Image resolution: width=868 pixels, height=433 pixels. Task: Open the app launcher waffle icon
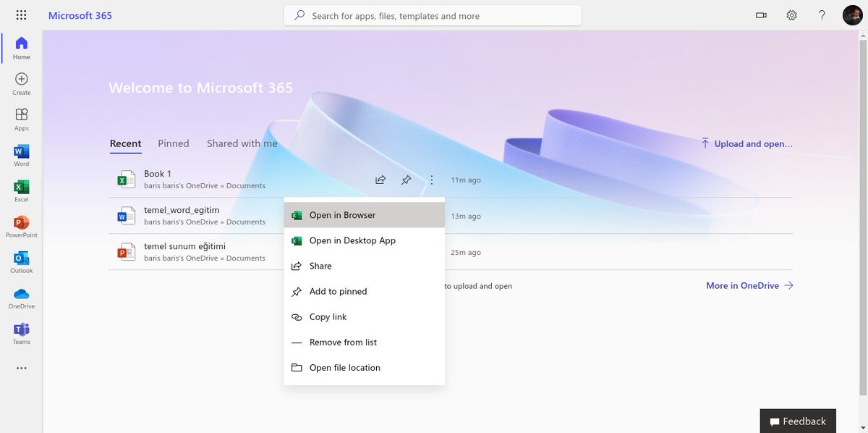point(21,15)
